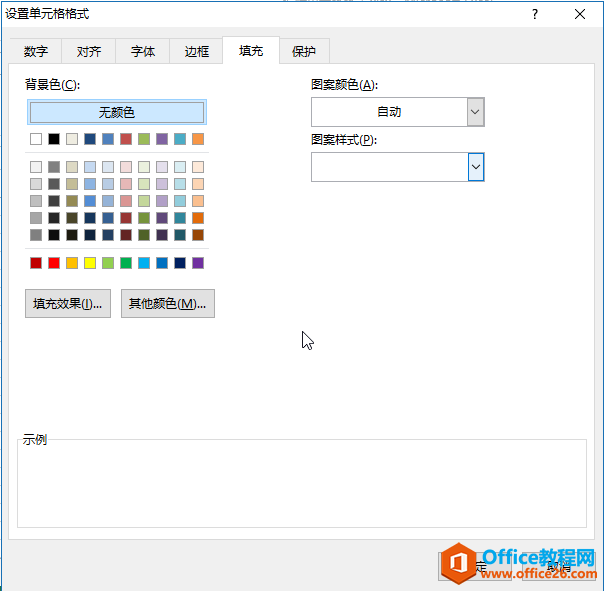Expand the 图案颜色 dropdown arrow

point(475,112)
